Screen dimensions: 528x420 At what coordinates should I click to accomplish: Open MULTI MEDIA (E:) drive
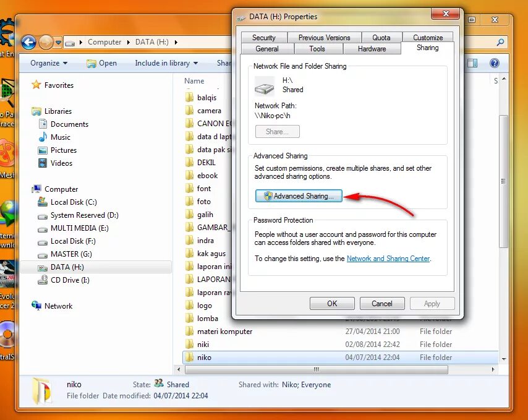[73, 228]
